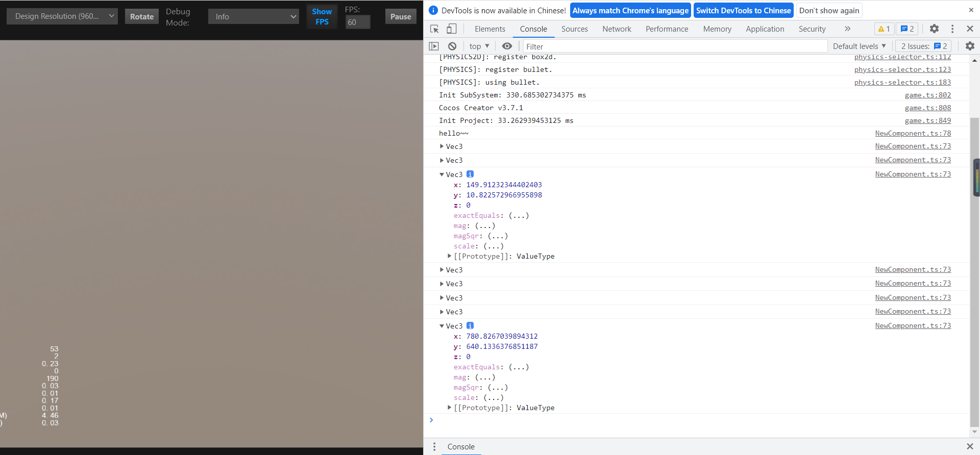
Task: Open the console drawer three-dot menu
Action: [434, 447]
